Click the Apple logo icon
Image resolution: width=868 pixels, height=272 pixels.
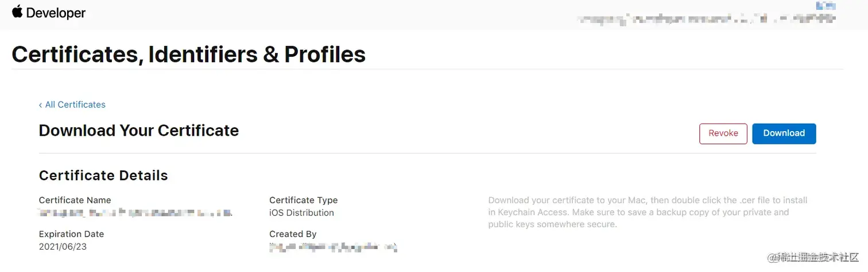(x=17, y=11)
